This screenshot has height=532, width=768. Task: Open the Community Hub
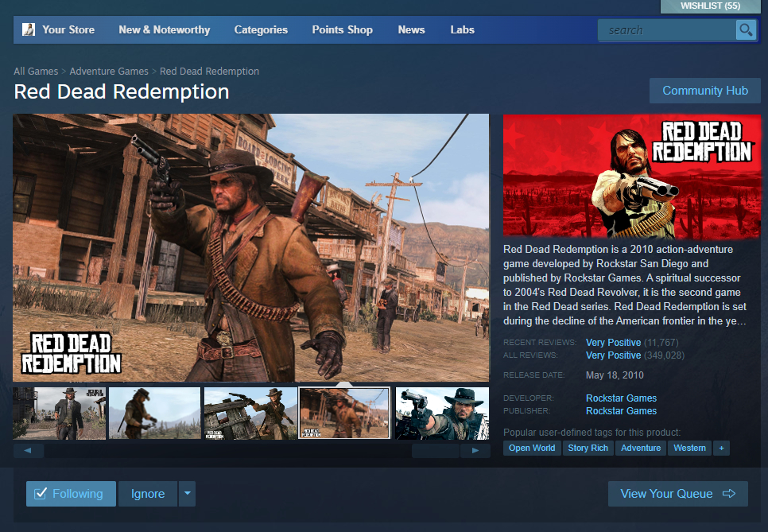[x=705, y=91]
